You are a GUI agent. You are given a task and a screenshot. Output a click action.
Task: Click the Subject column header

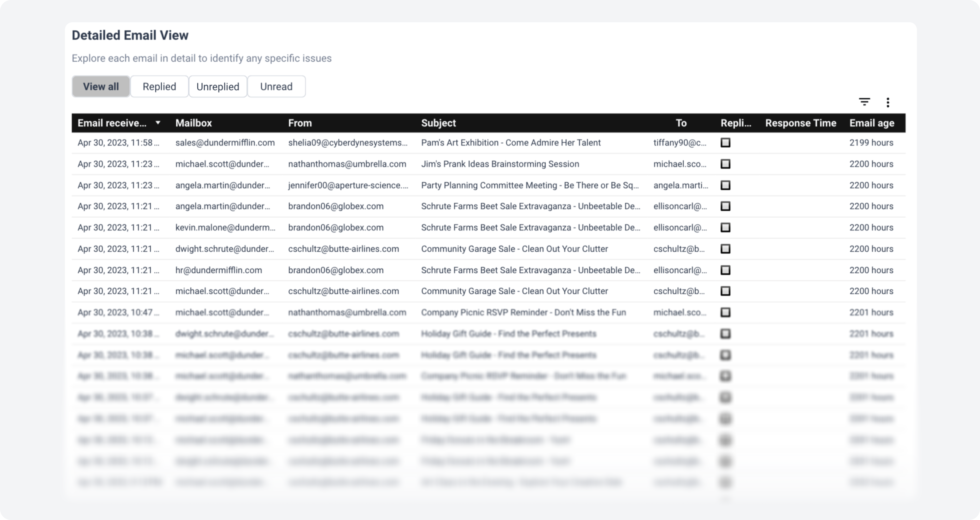(438, 123)
